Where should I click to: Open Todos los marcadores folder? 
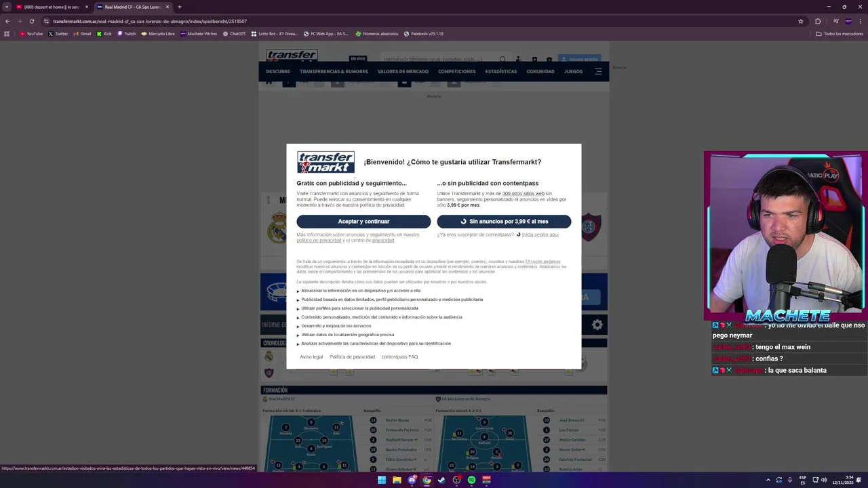pos(840,33)
